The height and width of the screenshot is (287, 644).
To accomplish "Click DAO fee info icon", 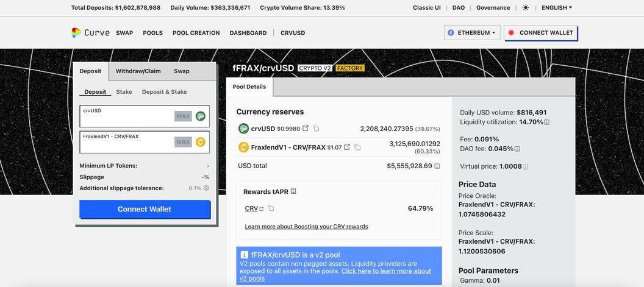I will tap(517, 149).
